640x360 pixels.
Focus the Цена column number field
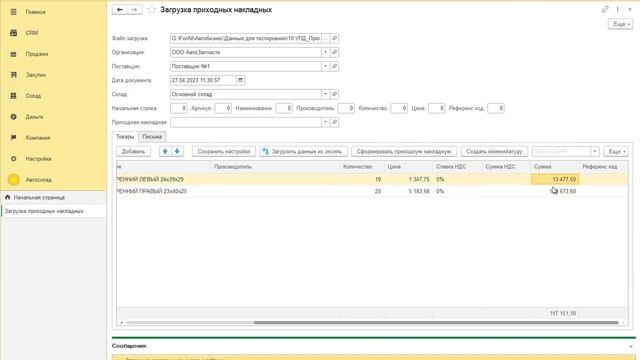pyautogui.click(x=437, y=108)
